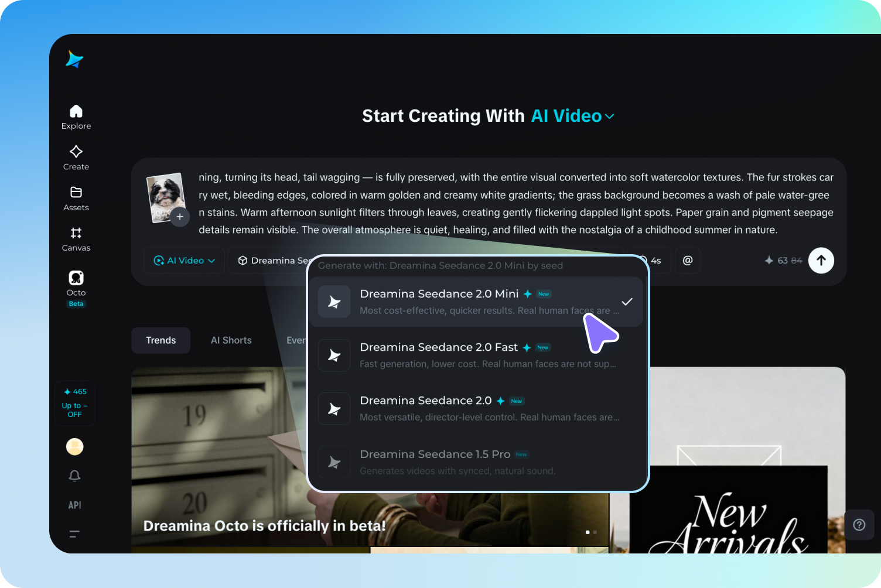The height and width of the screenshot is (588, 881).
Task: Click the 465 credits balance
Action: pyautogui.click(x=76, y=391)
